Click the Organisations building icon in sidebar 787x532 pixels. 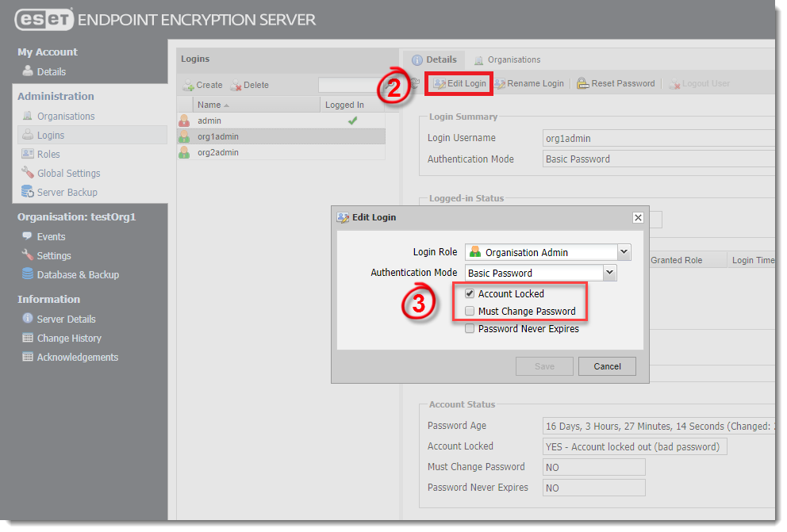click(x=28, y=116)
